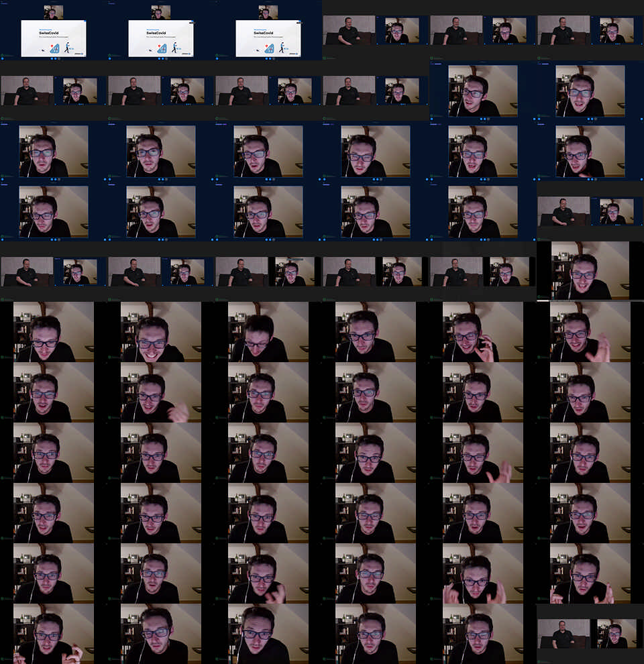Choose the last thumbnail in the tenth row
Viewport: 644px width, 664px height.
[x=590, y=573]
